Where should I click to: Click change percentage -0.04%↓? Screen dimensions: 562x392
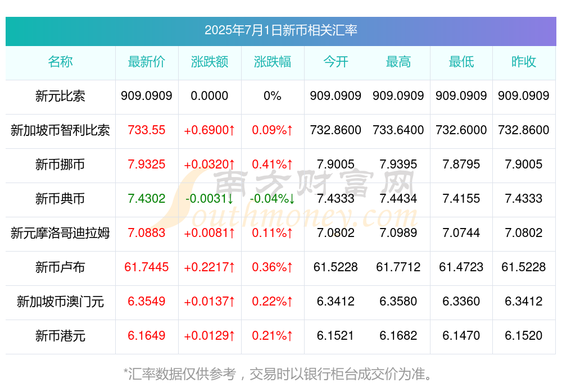[x=273, y=198]
